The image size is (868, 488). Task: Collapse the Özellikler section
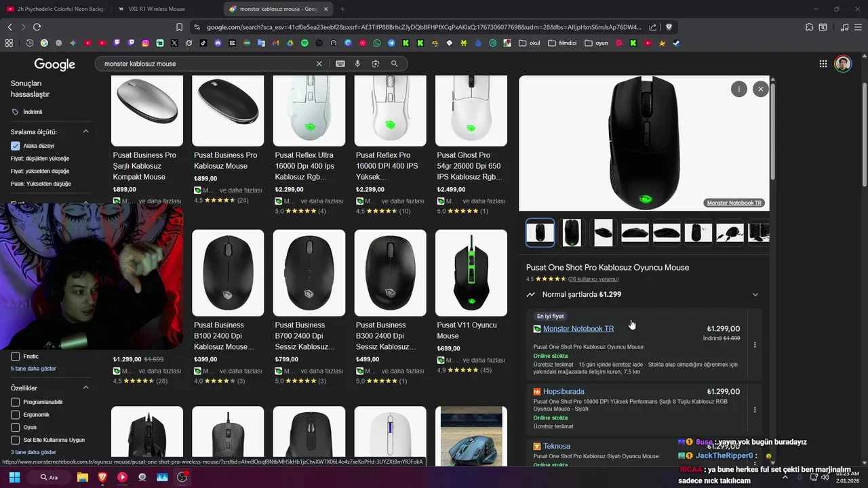point(85,388)
